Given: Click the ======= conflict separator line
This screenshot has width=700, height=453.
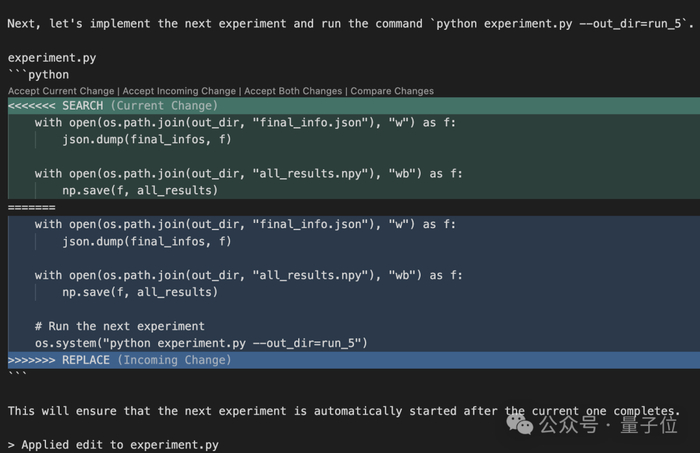Looking at the screenshot, I should [31, 207].
